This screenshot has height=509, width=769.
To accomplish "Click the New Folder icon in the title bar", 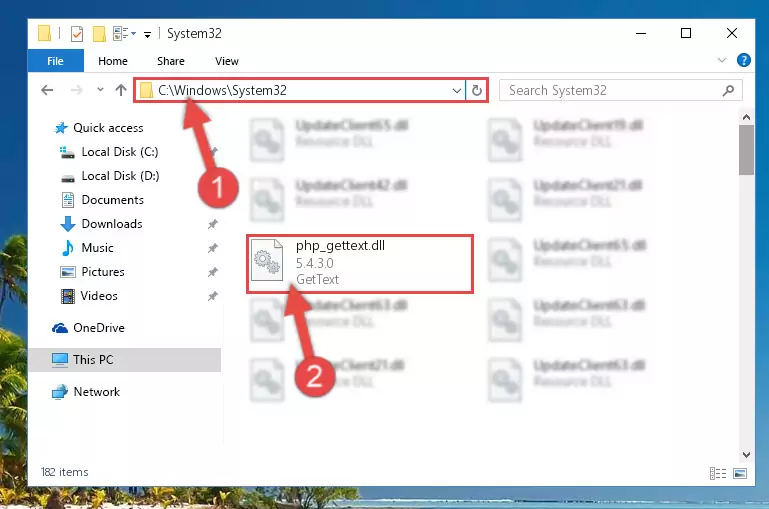I will [99, 34].
